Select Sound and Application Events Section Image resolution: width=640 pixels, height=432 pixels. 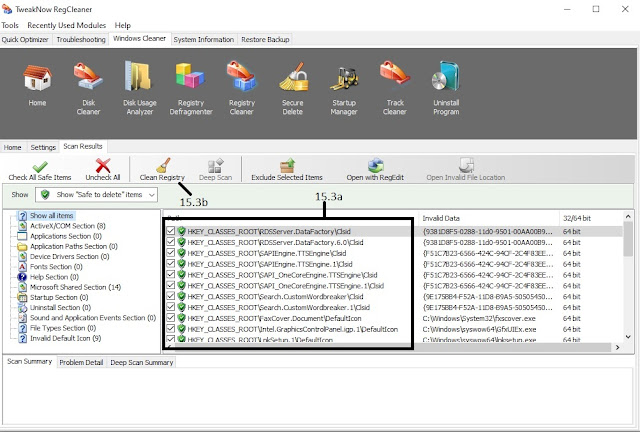click(93, 318)
